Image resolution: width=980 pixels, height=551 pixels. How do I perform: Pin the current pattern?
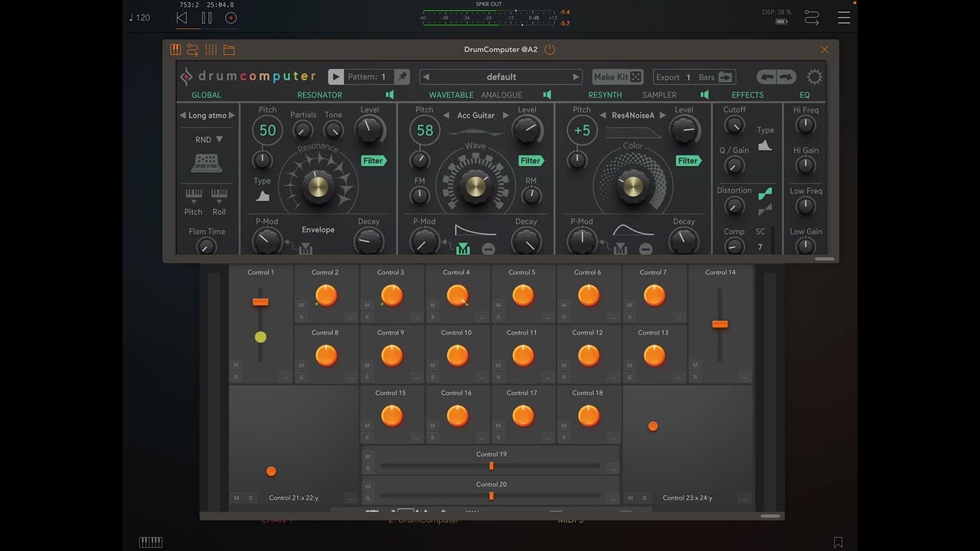click(x=403, y=77)
